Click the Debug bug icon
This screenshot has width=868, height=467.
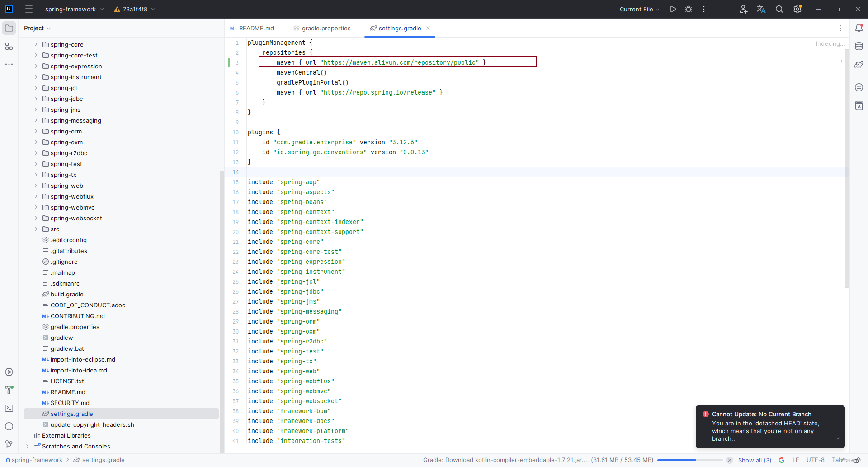point(689,9)
